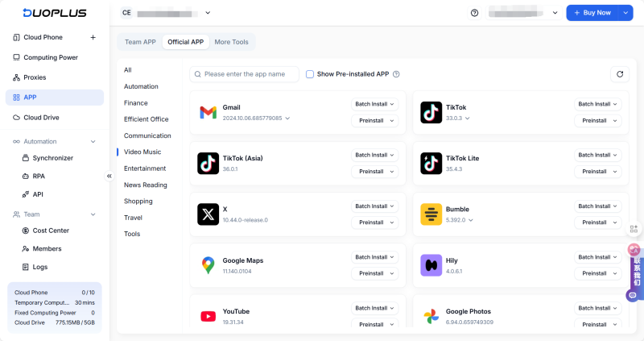Screen dimensions: 644x341
Task: Click the Bumble app icon
Action: point(431,214)
